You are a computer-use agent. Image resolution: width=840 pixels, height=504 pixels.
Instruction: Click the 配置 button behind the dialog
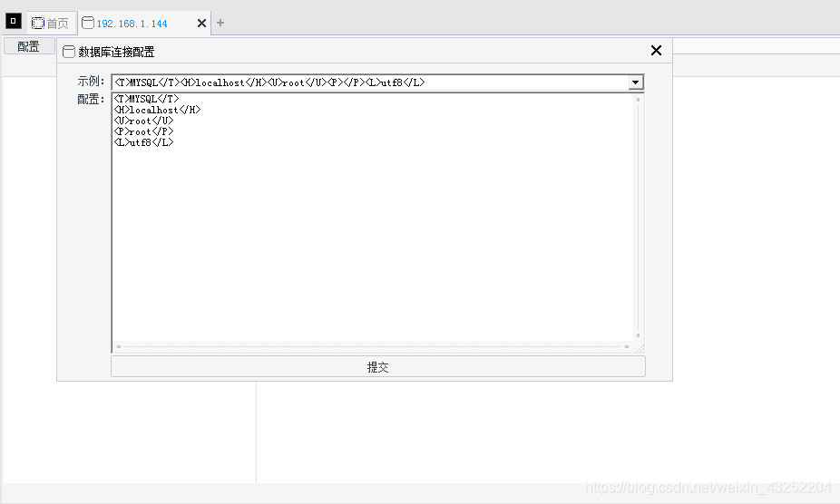[x=29, y=46]
